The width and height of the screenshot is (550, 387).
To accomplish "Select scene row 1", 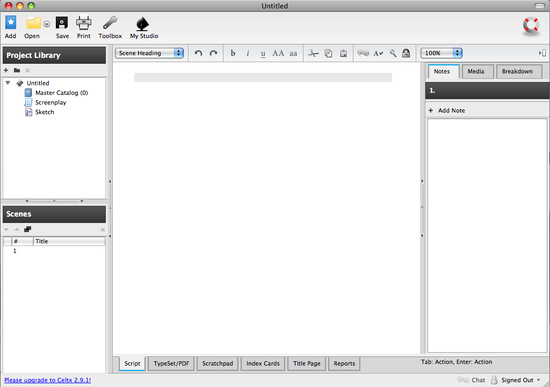I will (54, 251).
